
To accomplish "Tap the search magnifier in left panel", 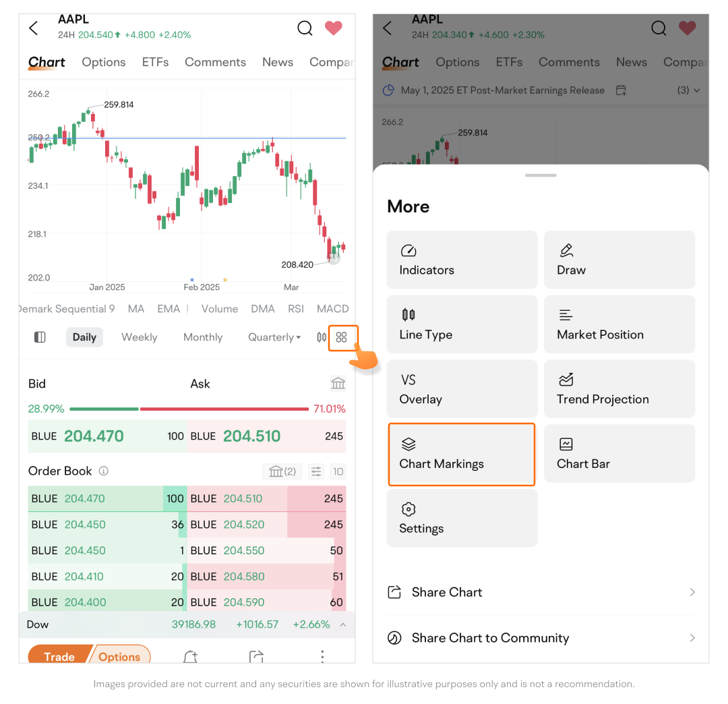I will tap(305, 28).
